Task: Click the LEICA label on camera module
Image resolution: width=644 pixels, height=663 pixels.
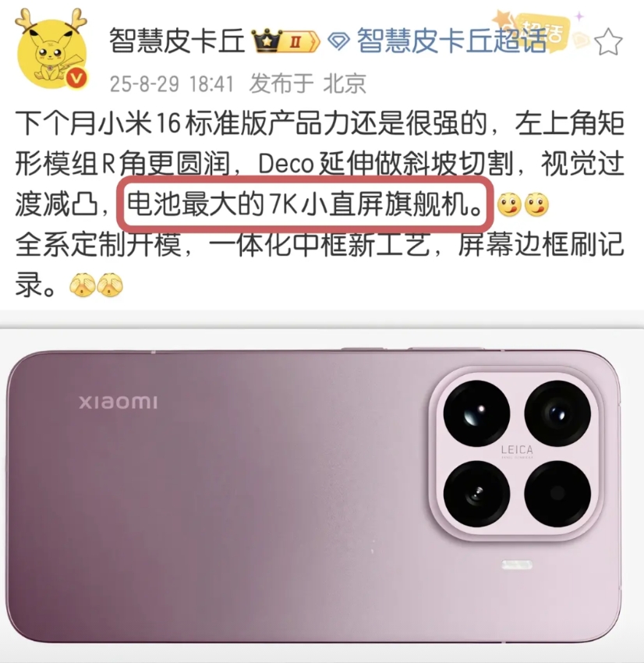Action: pos(517,450)
